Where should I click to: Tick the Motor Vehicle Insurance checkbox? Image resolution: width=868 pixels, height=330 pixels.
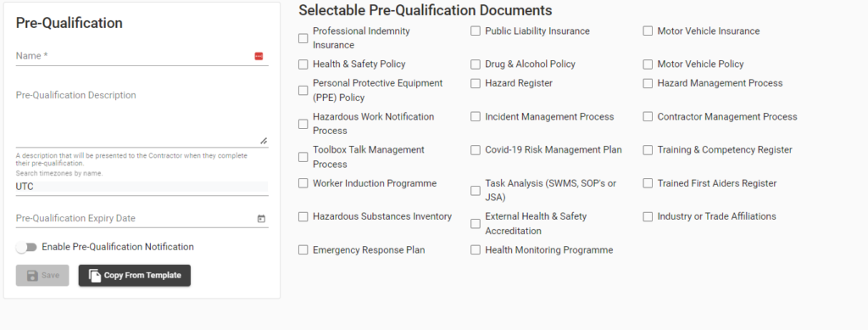pos(648,31)
